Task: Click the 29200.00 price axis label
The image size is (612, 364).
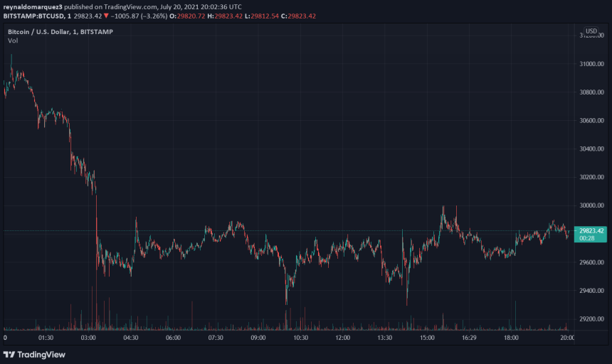Action: 592,319
